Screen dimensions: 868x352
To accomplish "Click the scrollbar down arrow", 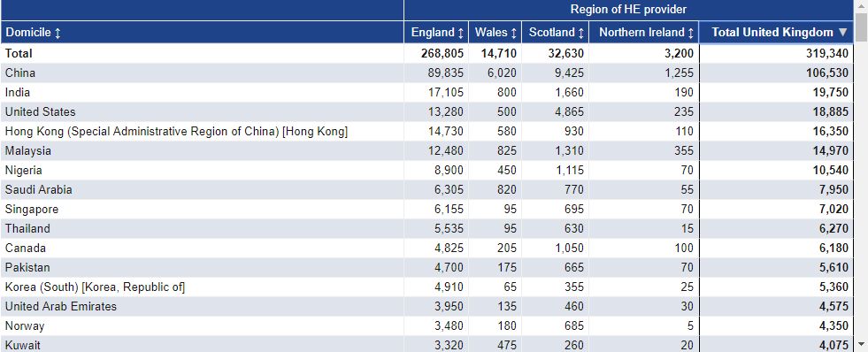I will 861,345.
